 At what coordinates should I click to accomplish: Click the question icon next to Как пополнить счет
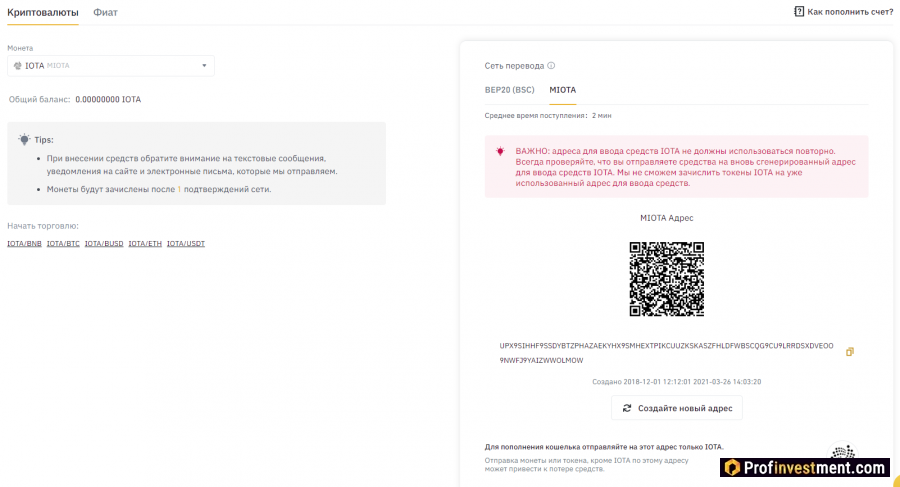click(798, 11)
